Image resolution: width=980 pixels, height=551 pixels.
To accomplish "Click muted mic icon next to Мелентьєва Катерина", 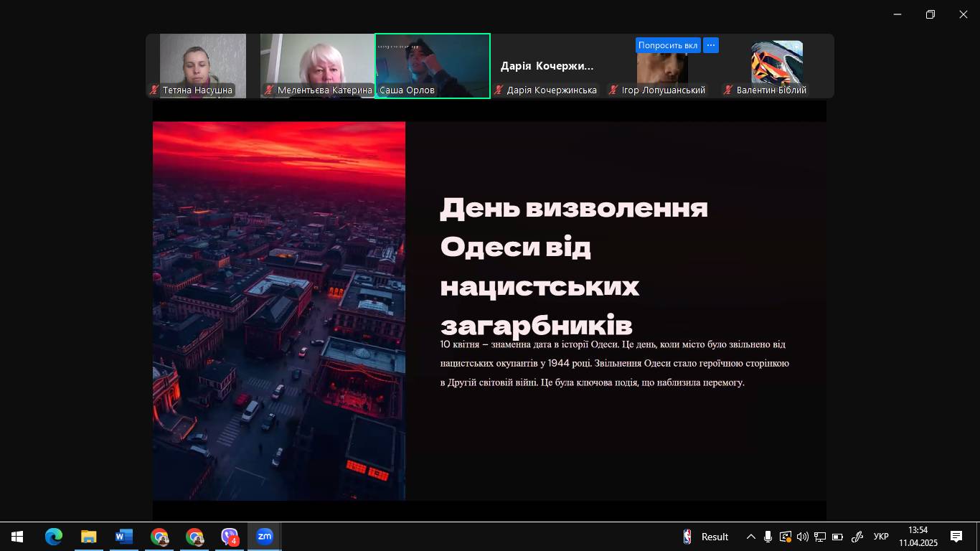I will (269, 90).
